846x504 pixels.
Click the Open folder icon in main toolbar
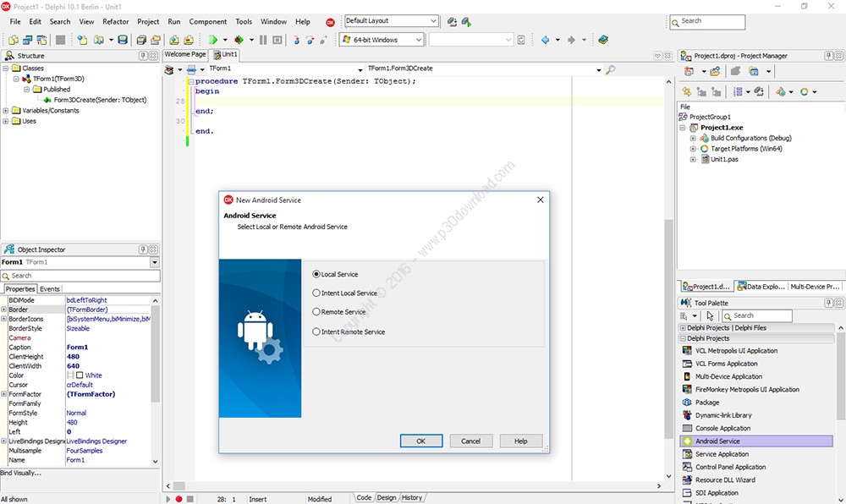click(98, 40)
